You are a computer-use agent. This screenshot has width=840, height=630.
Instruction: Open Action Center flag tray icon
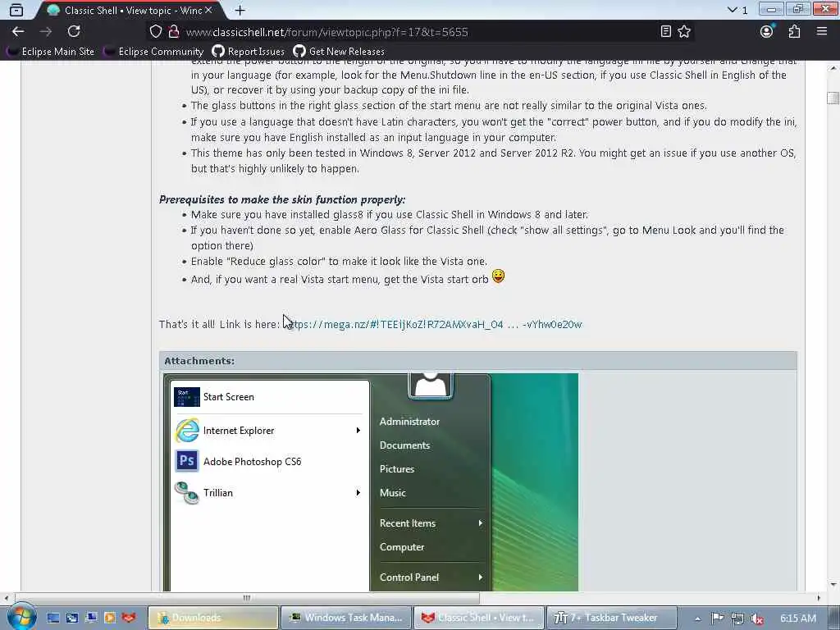point(717,619)
